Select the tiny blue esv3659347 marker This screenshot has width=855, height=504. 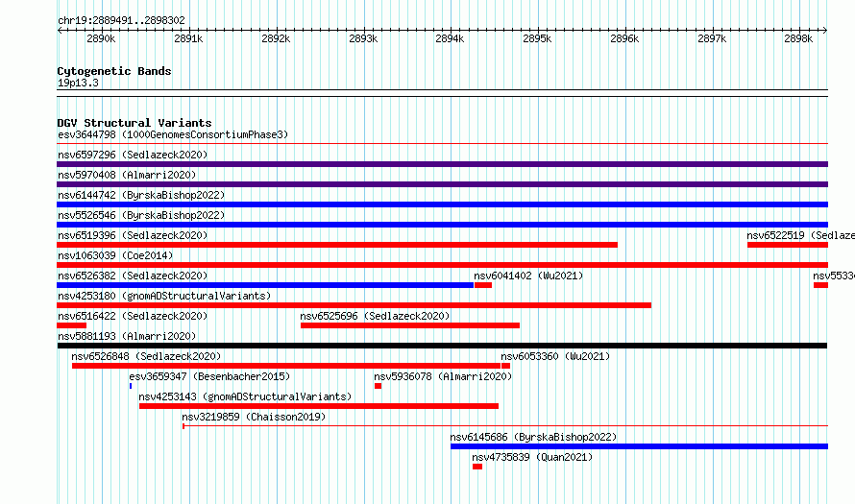click(131, 386)
